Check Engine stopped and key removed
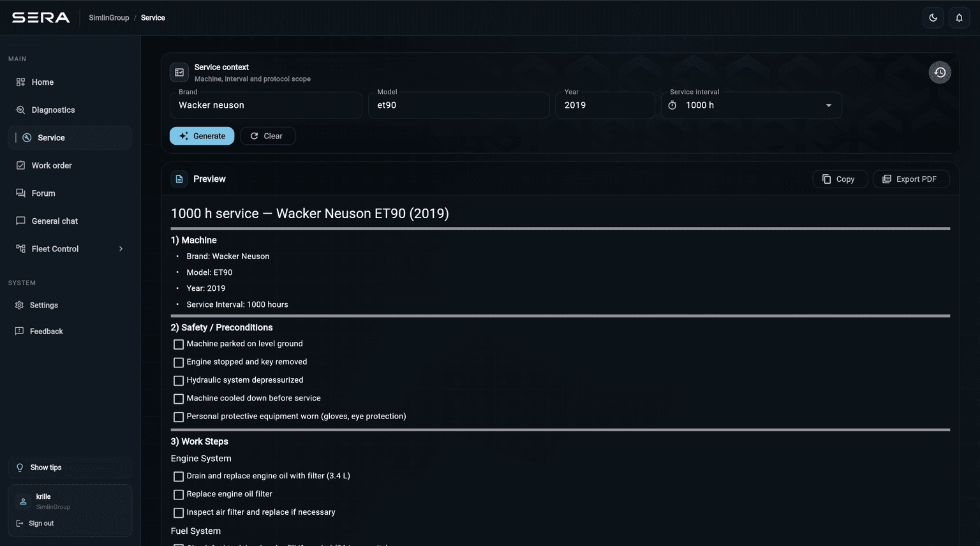Viewport: 980px width, 546px height. point(179,362)
